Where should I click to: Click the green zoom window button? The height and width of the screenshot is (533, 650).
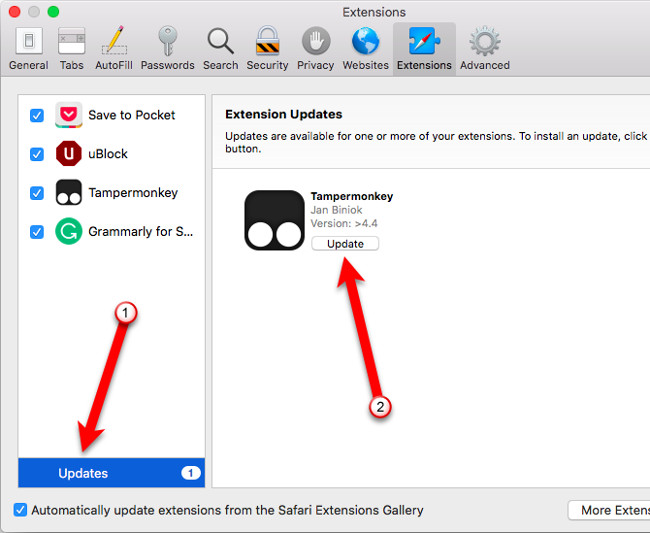coord(53,12)
